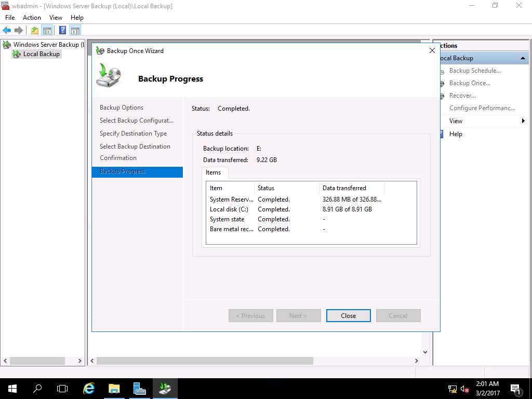532x399 pixels.
Task: Click the blue Help question mark toolbar icon
Action: pyautogui.click(x=62, y=31)
